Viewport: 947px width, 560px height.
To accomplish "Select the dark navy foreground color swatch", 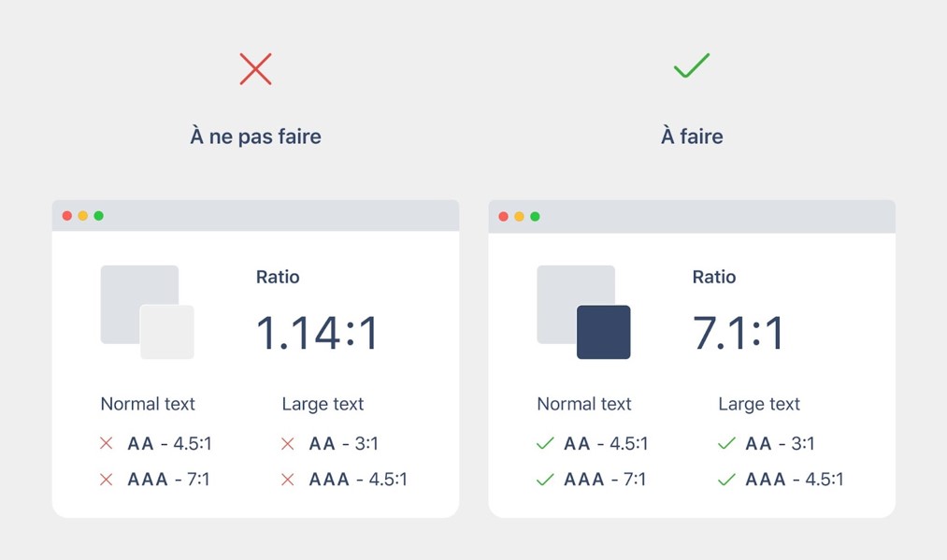I will (x=604, y=332).
